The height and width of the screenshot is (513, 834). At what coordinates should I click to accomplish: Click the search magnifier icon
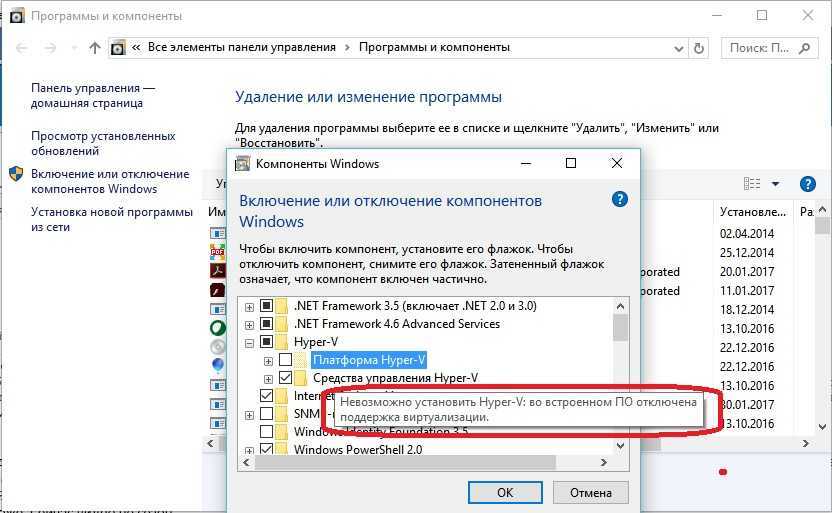pyautogui.click(x=805, y=48)
